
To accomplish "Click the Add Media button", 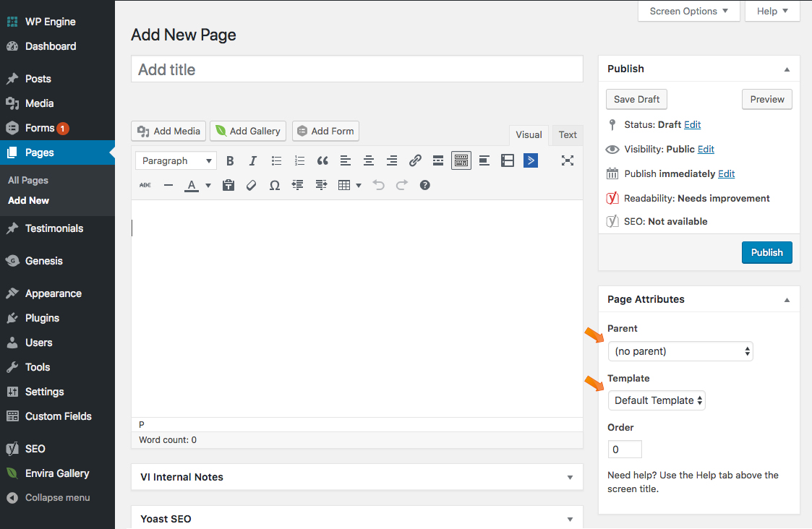I will pyautogui.click(x=168, y=131).
